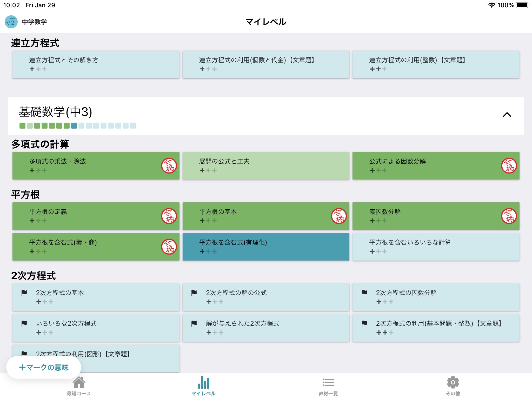The width and height of the screenshot is (532, 399).
Task: Click the 基礎数学(中3) section header title
Action: (x=55, y=112)
